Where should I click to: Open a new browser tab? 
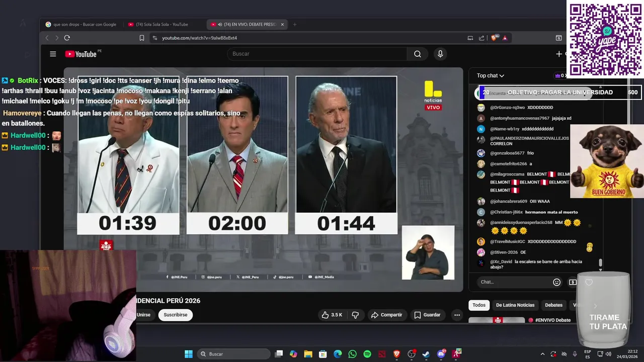pos(295,24)
